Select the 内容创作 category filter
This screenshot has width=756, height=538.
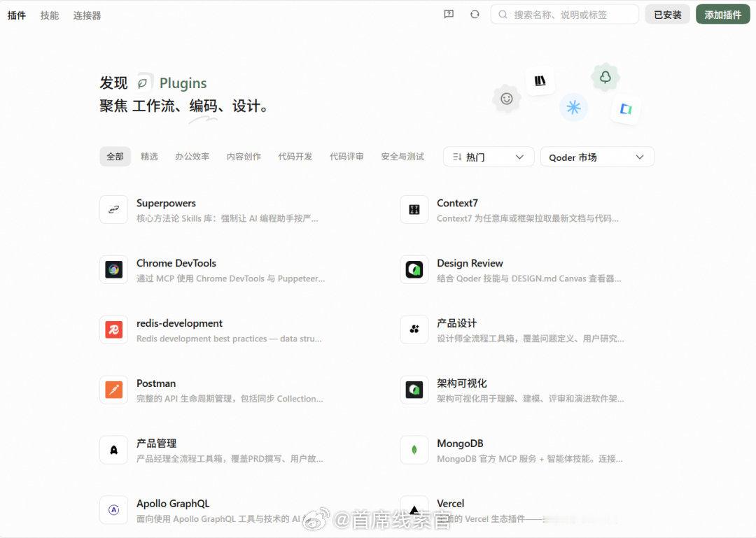click(244, 157)
